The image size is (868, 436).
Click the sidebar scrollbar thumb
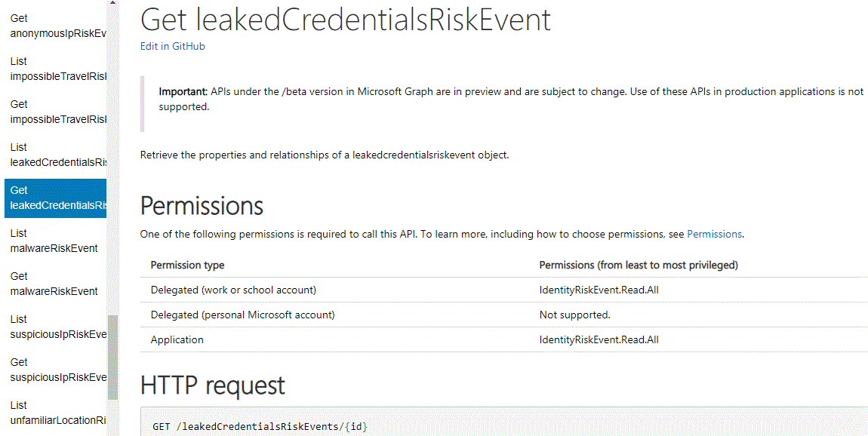[x=113, y=356]
